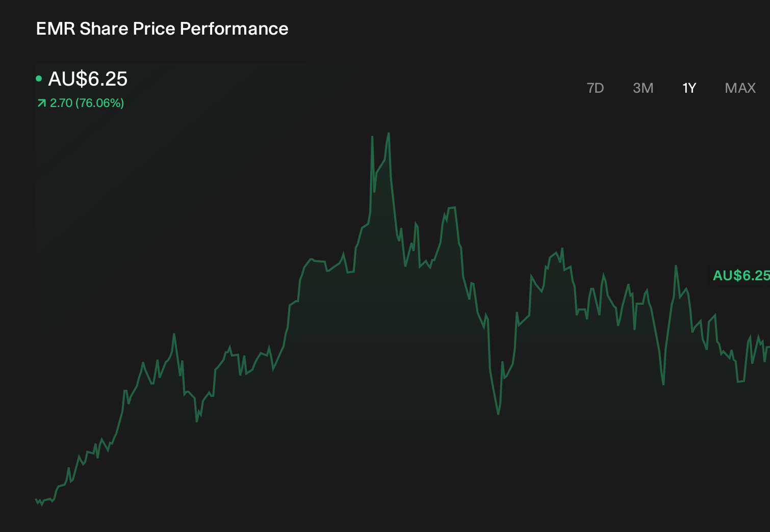Switch chart to the 3M range

point(643,88)
